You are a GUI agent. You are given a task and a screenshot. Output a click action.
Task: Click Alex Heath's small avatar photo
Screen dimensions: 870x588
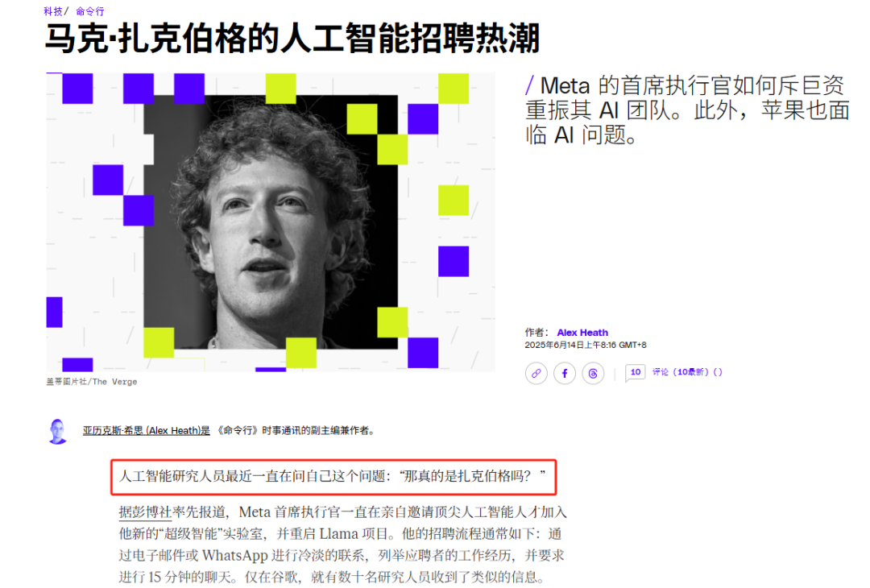click(x=58, y=431)
